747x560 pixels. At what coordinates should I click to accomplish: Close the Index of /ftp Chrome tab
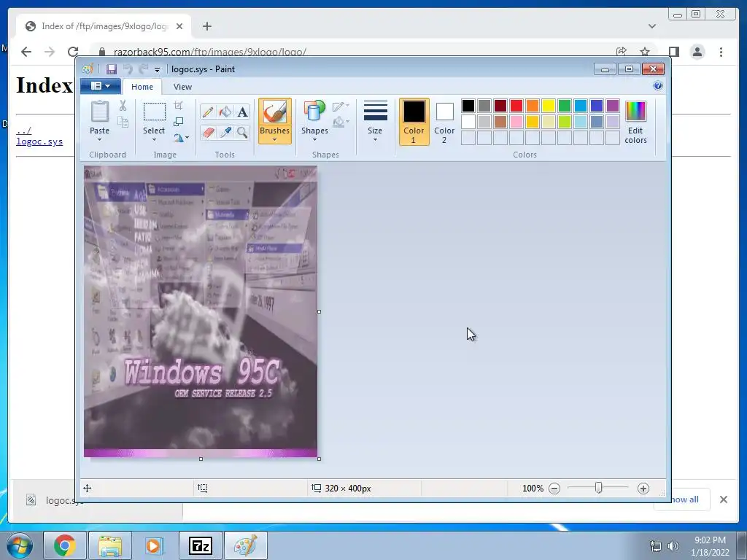pos(179,26)
